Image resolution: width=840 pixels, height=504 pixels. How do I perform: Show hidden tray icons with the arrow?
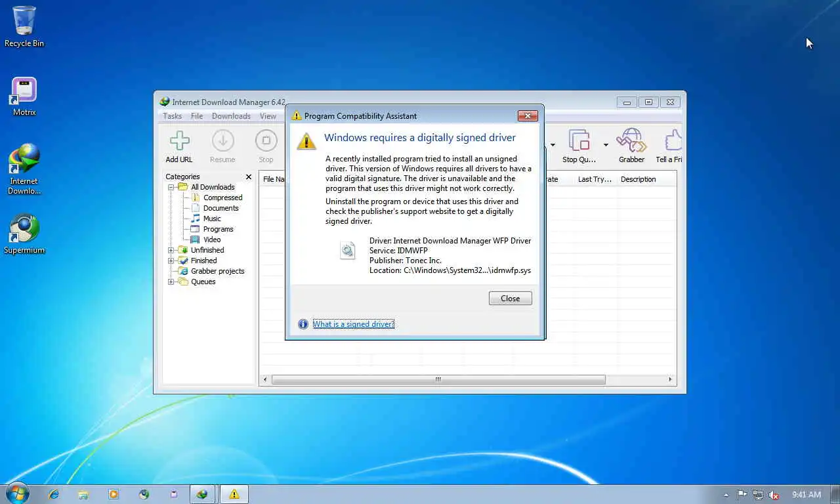[x=726, y=495]
